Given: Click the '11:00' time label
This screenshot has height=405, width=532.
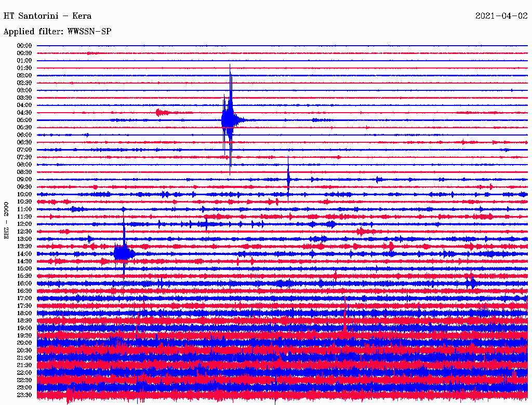Looking at the screenshot, I should coord(24,209).
